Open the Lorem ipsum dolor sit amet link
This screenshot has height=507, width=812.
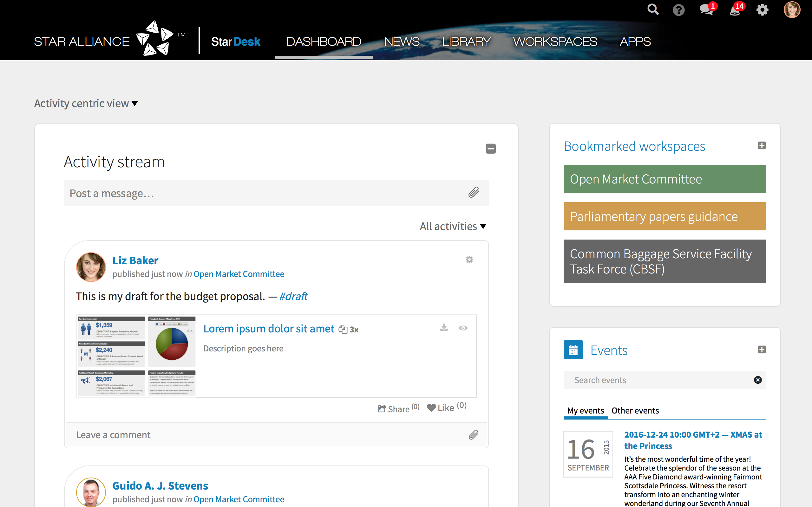pos(269,329)
